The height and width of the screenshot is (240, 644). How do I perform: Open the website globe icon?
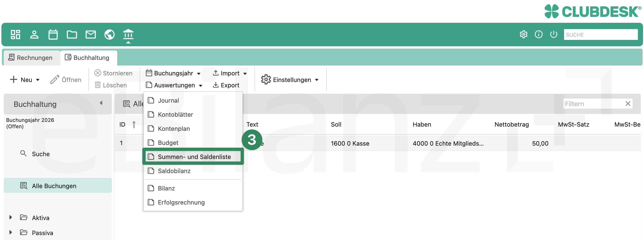click(x=110, y=35)
